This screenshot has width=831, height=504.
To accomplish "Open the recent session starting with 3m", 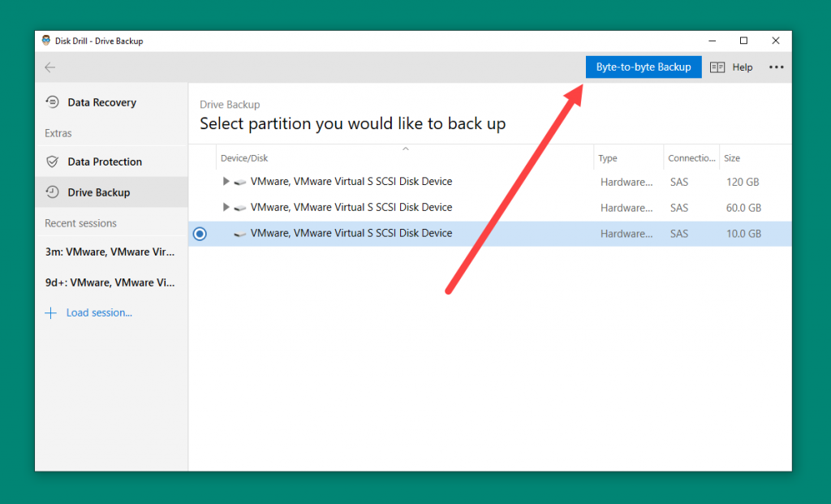I will (x=111, y=252).
